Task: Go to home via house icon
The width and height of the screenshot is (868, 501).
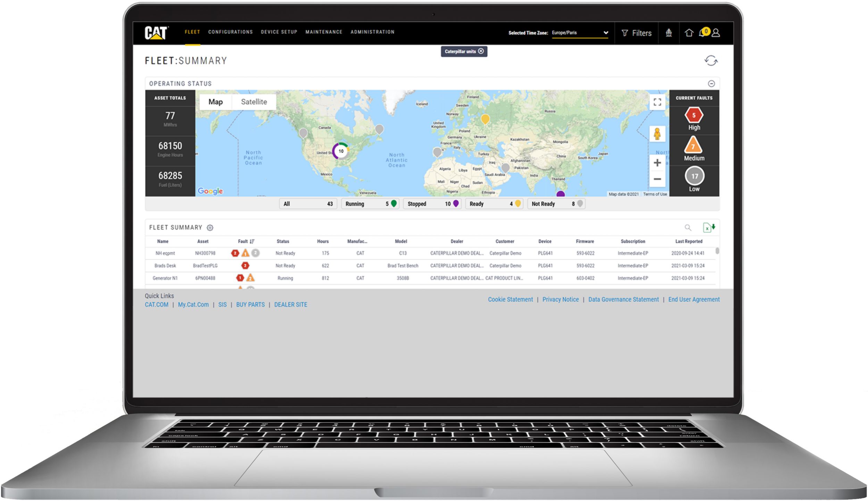Action: [x=689, y=33]
